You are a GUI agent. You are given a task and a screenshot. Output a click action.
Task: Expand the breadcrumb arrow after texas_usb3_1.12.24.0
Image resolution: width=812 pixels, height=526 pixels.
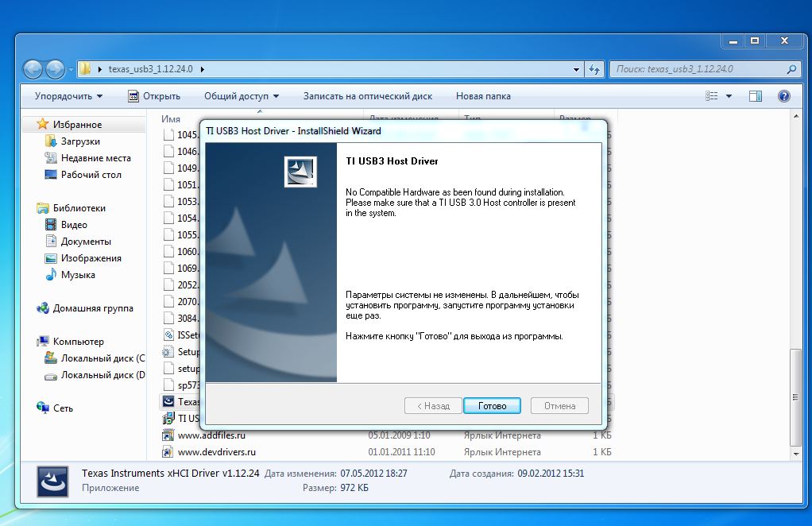click(x=202, y=69)
